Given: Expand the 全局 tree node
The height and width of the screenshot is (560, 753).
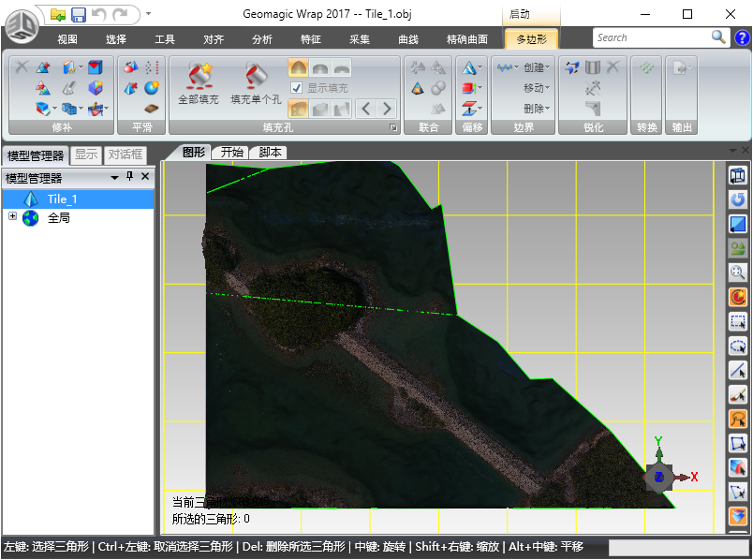Looking at the screenshot, I should [13, 217].
